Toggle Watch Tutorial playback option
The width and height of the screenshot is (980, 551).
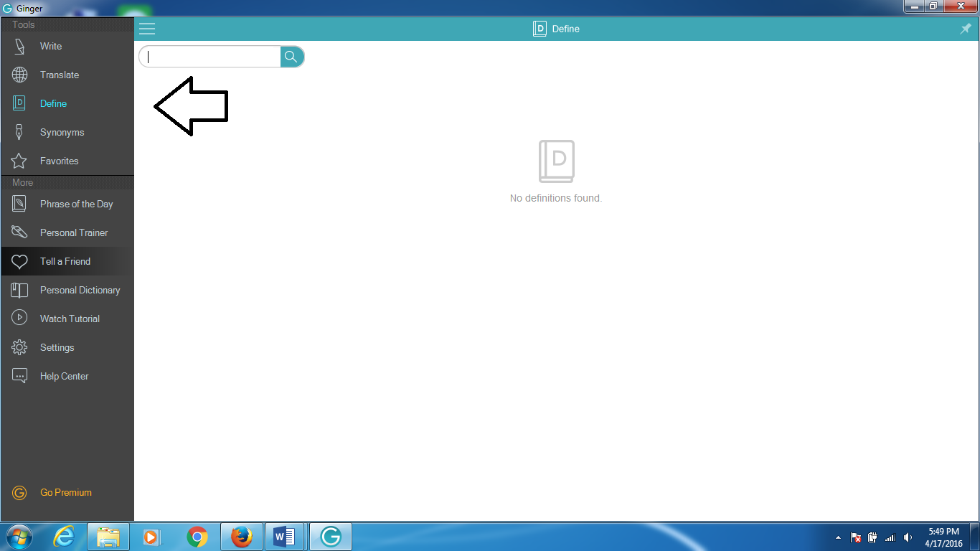70,318
